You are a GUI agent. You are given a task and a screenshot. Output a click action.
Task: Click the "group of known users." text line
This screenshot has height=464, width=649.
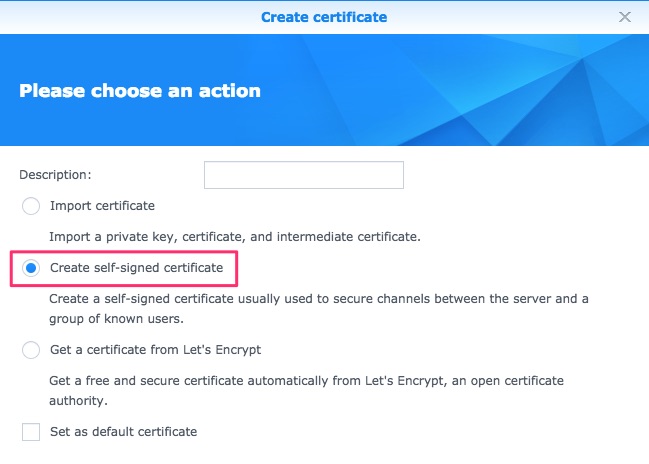[x=116, y=319]
